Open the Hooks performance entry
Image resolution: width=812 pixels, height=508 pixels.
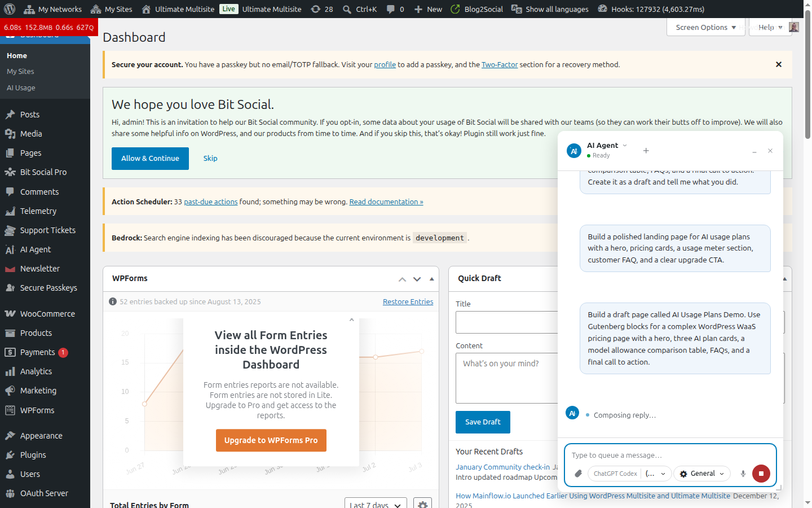651,9
